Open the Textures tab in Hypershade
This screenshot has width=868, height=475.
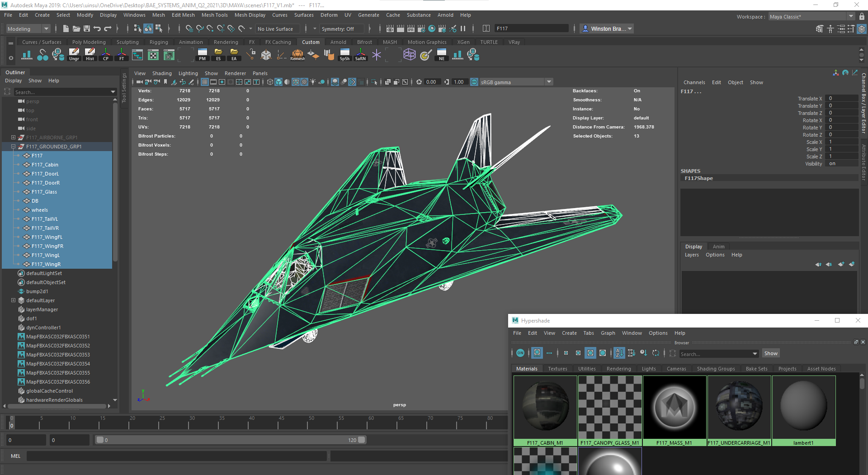(557, 369)
